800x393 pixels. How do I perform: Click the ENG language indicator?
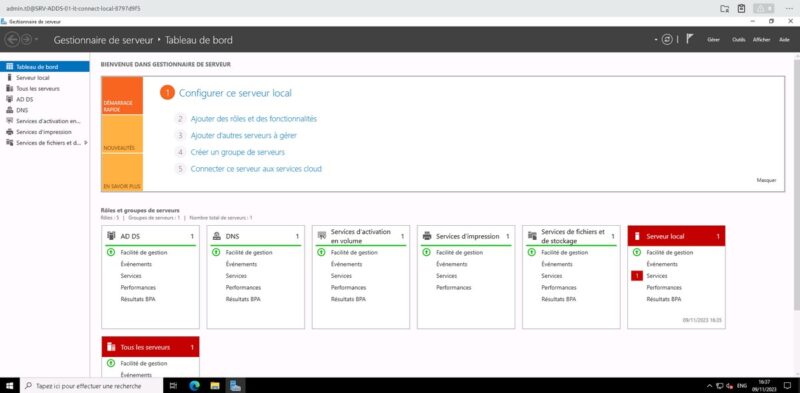(742, 386)
